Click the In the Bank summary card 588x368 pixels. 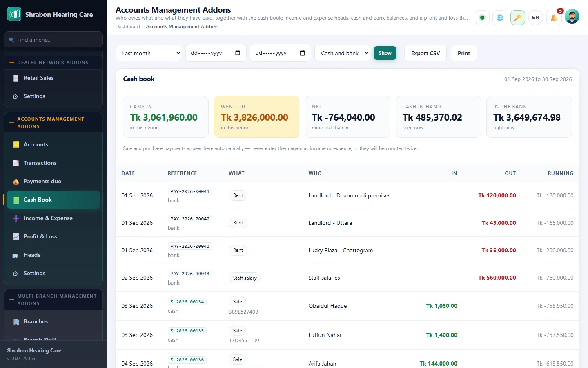point(529,117)
